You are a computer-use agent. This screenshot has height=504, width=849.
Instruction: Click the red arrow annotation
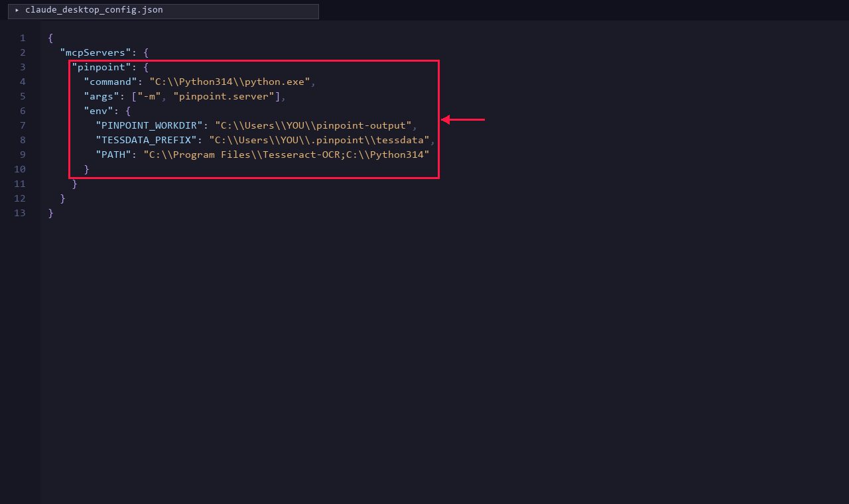pos(464,120)
